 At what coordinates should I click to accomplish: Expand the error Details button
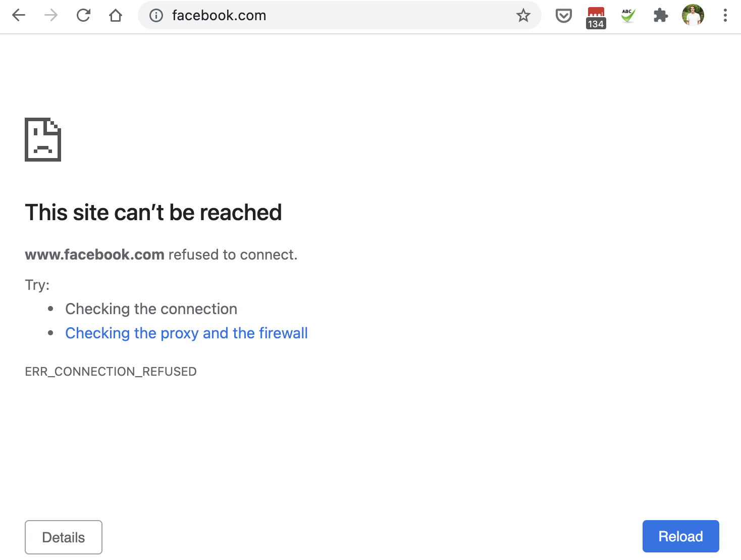pos(64,537)
